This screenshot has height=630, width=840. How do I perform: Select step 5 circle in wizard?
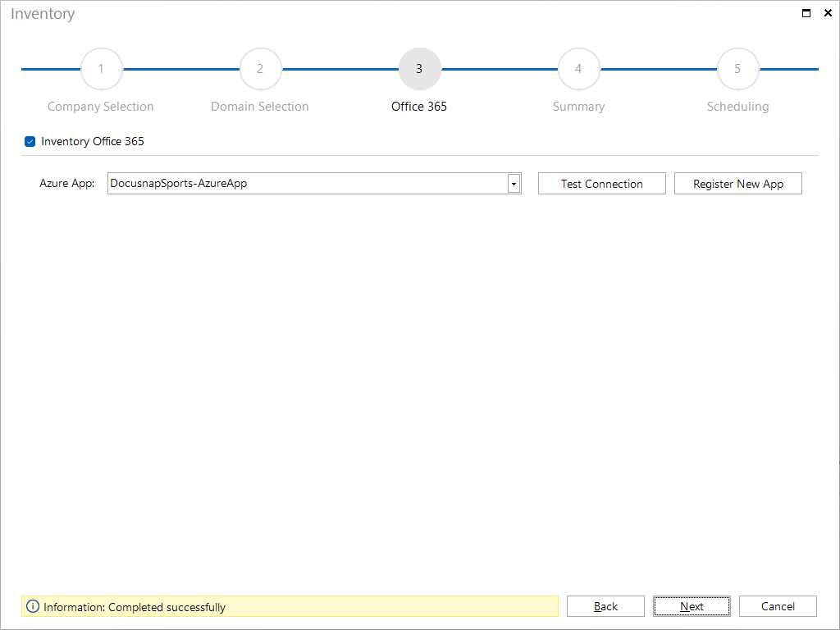pyautogui.click(x=737, y=69)
